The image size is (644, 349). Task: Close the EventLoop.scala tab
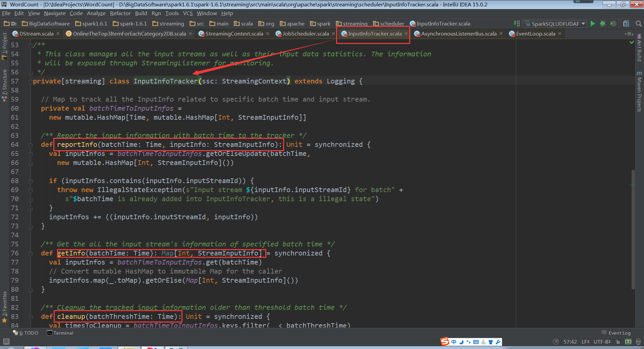click(x=560, y=34)
